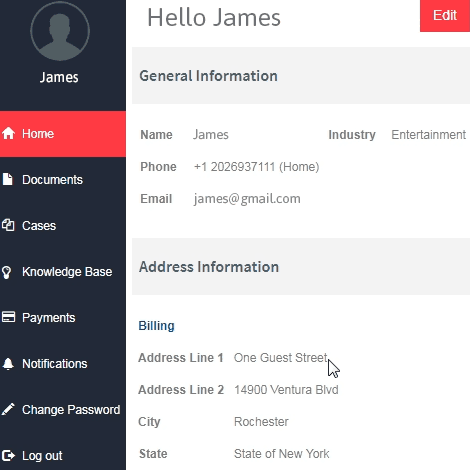Click the Address Line 2 label
Viewport: 470px width, 470px height.
click(x=181, y=390)
